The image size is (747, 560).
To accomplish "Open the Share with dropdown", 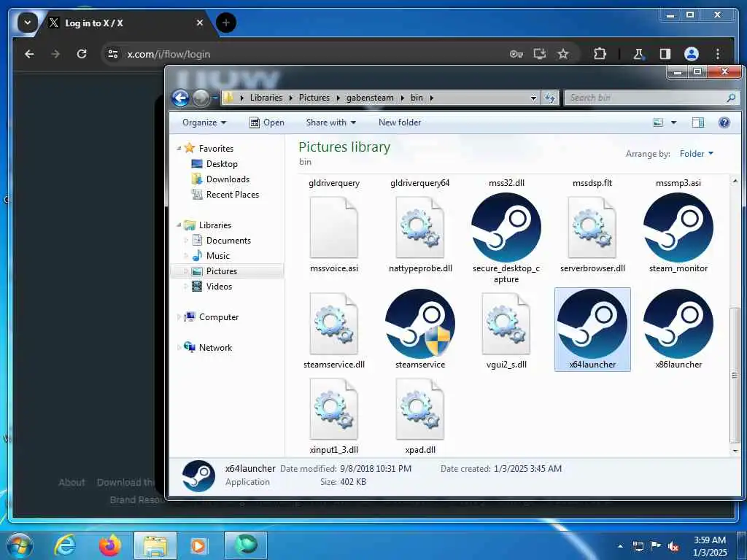I will coord(330,122).
